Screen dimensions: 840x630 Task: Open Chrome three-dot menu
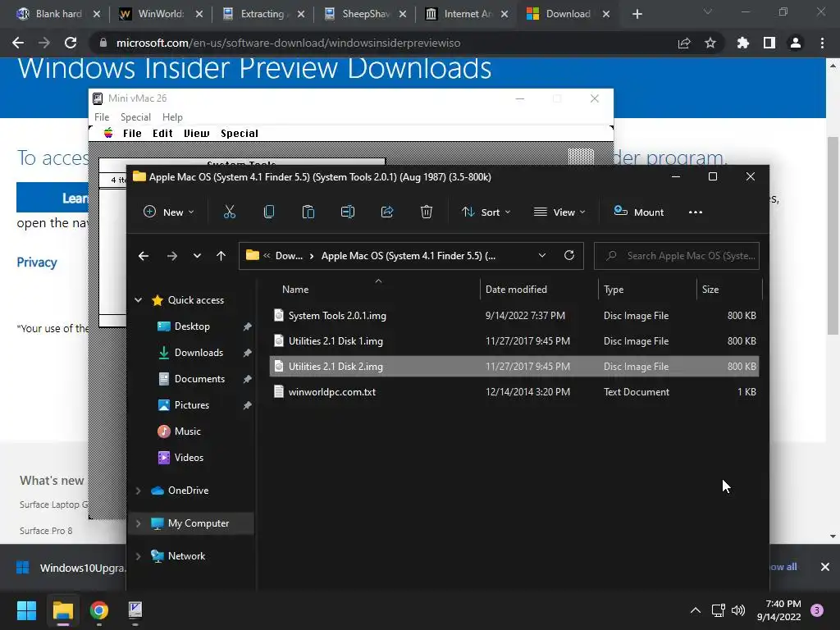point(822,43)
